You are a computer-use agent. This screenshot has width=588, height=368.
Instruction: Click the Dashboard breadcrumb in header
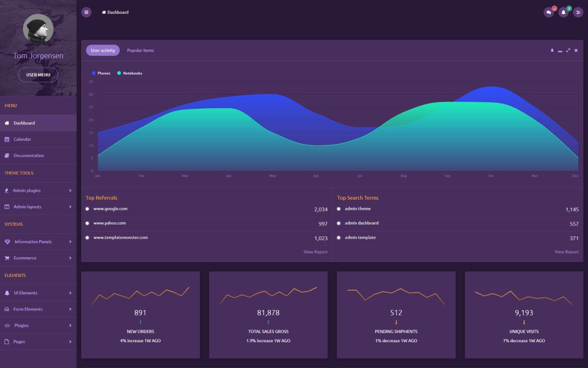pos(118,12)
